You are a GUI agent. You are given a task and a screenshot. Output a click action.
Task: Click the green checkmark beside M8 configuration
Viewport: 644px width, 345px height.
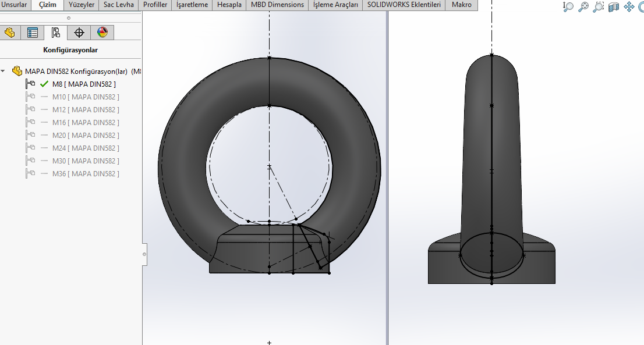coord(44,84)
